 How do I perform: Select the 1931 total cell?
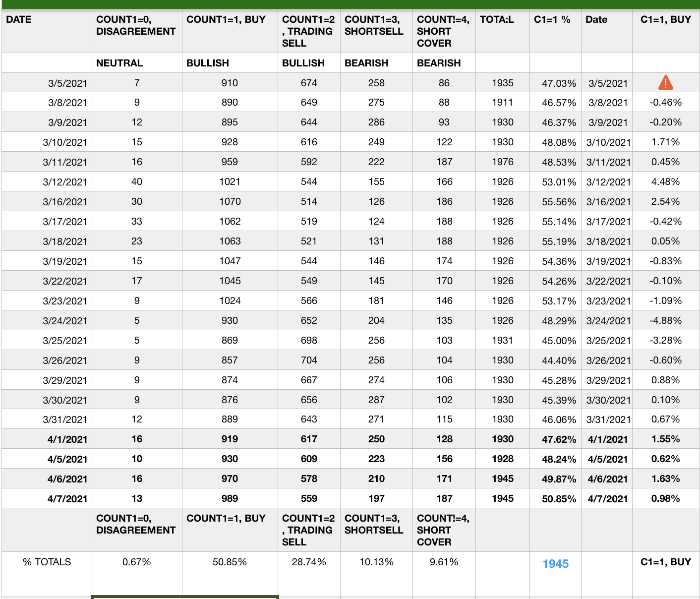click(x=503, y=341)
